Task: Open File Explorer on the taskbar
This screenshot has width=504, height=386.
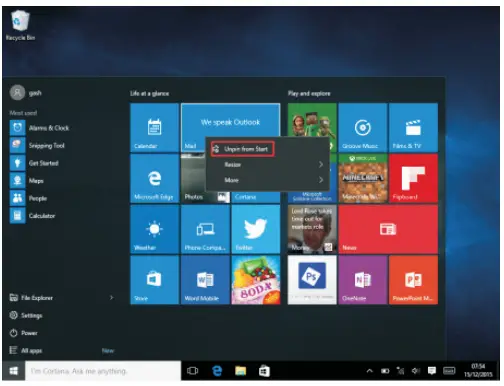Action: [x=241, y=371]
